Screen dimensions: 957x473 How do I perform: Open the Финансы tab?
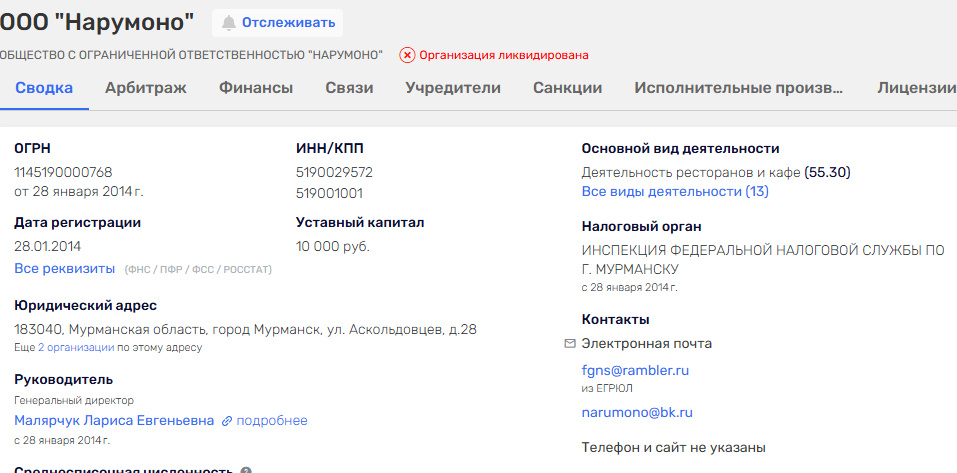(256, 88)
